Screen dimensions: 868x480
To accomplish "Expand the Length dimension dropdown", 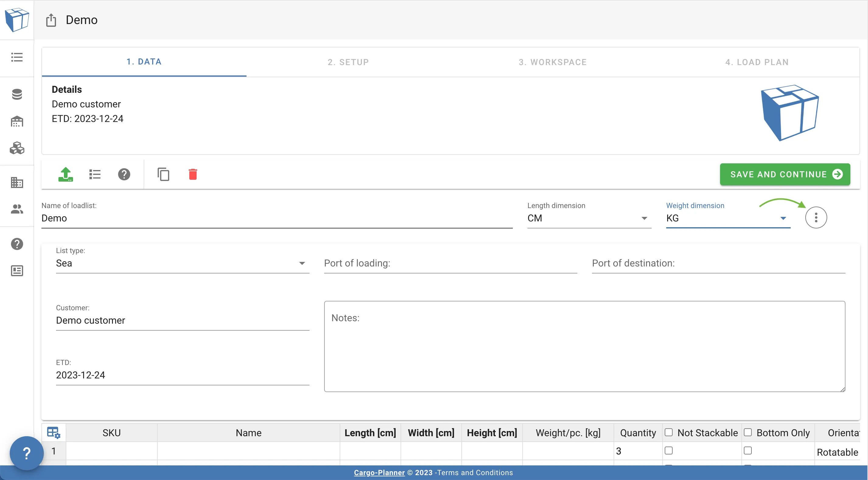I will tap(644, 218).
